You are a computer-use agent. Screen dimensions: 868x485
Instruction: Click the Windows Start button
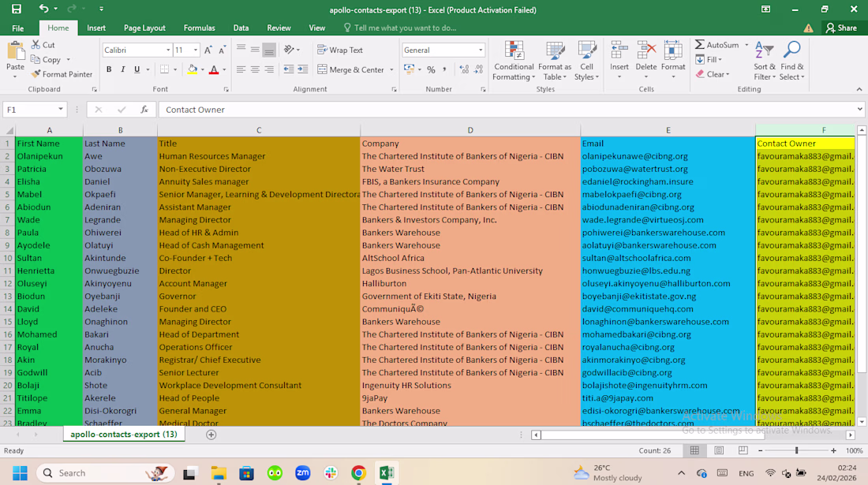coord(20,473)
